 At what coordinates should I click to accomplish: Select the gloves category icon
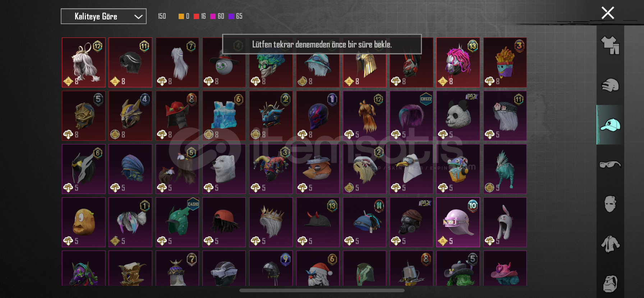(x=610, y=85)
